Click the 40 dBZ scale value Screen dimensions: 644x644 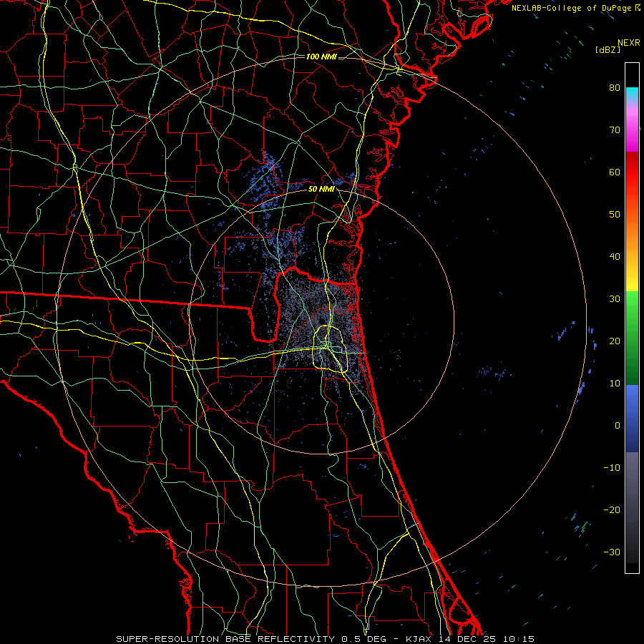615,257
